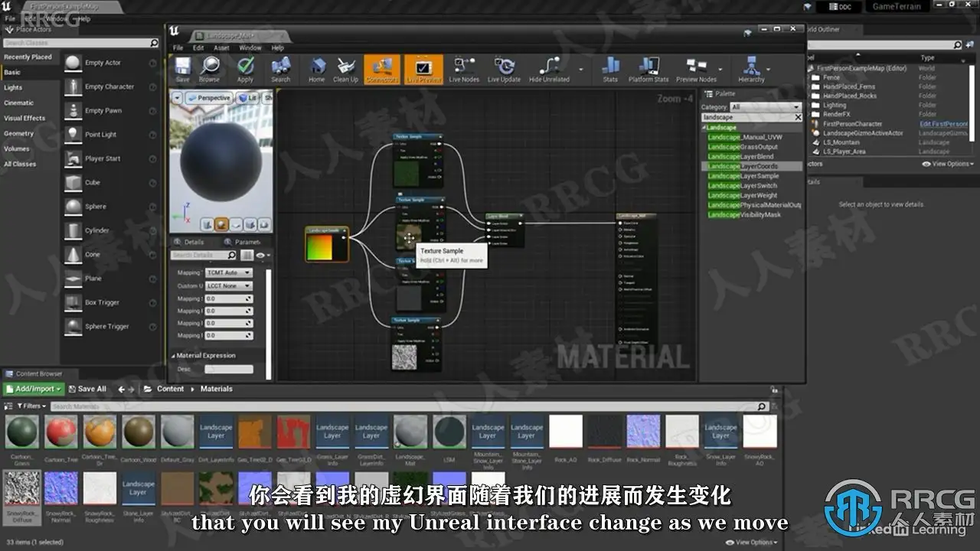
Task: Click the Desc text field
Action: [x=229, y=369]
